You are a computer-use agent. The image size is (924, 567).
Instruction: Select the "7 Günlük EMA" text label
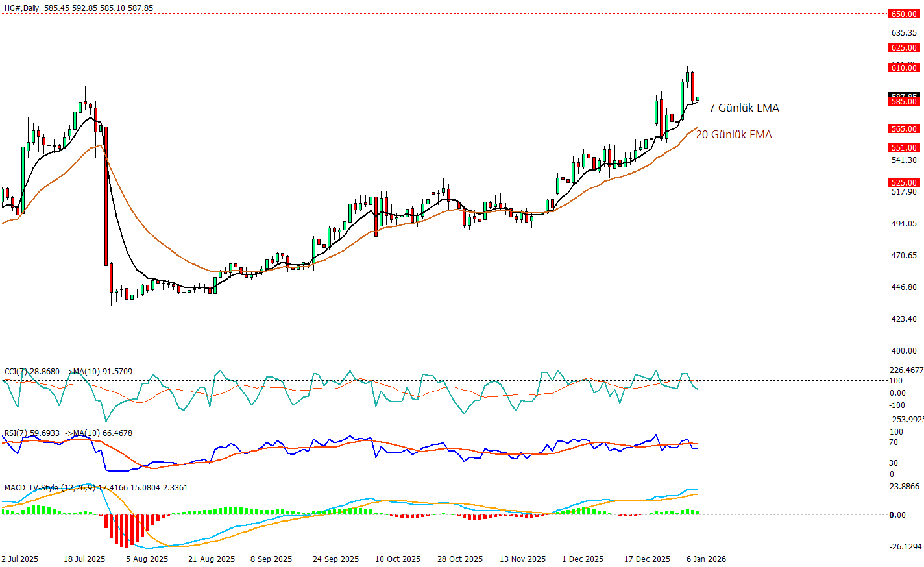(x=744, y=108)
